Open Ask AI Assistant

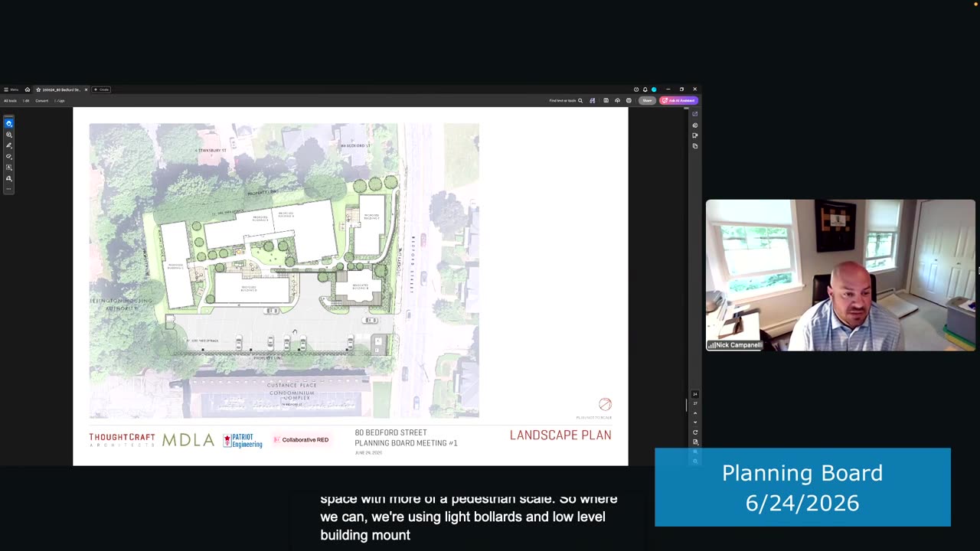[678, 100]
